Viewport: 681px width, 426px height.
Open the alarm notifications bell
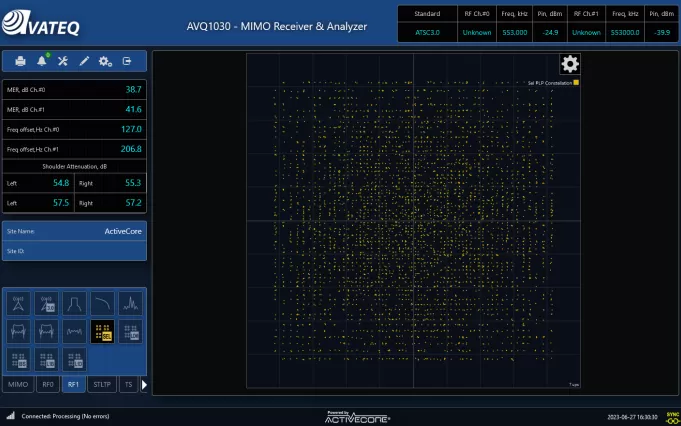click(42, 61)
